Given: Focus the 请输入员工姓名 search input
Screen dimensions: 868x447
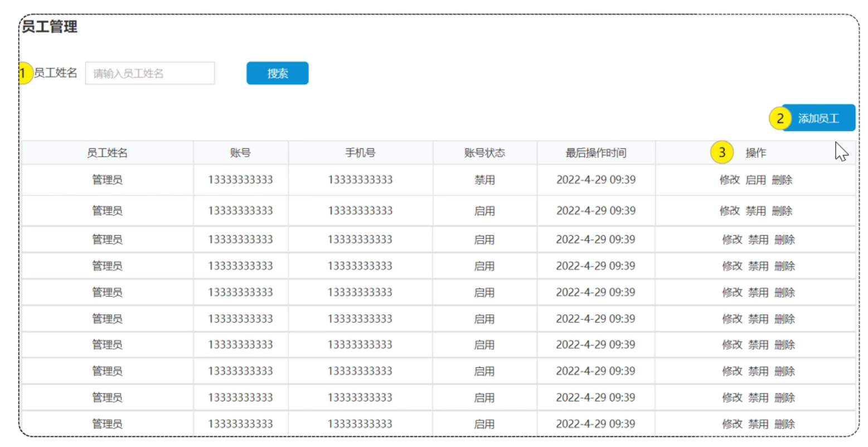Looking at the screenshot, I should 150,73.
